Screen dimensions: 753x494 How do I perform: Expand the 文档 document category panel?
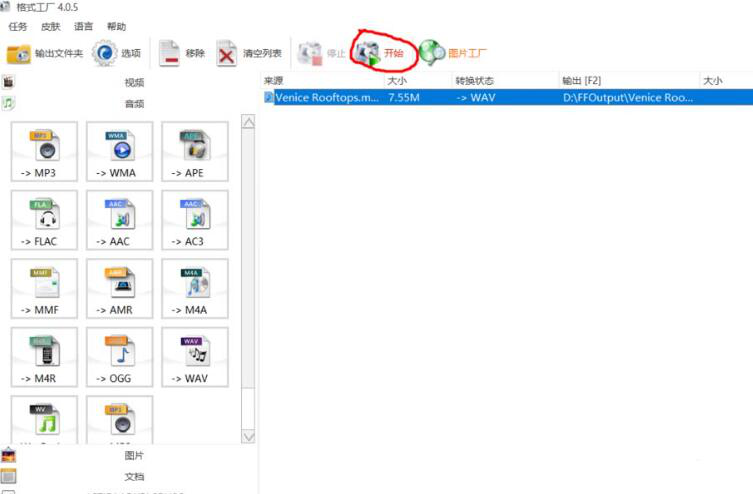tap(134, 477)
